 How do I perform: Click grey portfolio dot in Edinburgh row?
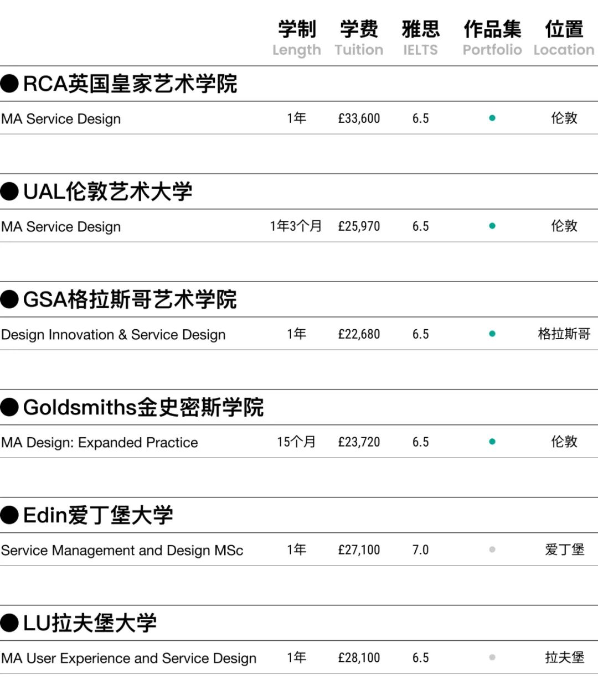(x=492, y=549)
